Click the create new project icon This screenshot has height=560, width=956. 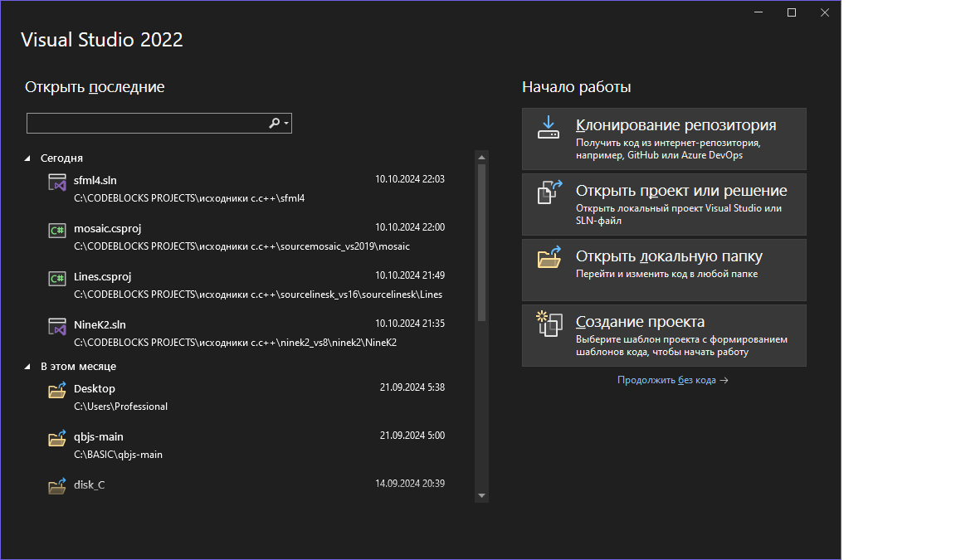pyautogui.click(x=549, y=324)
